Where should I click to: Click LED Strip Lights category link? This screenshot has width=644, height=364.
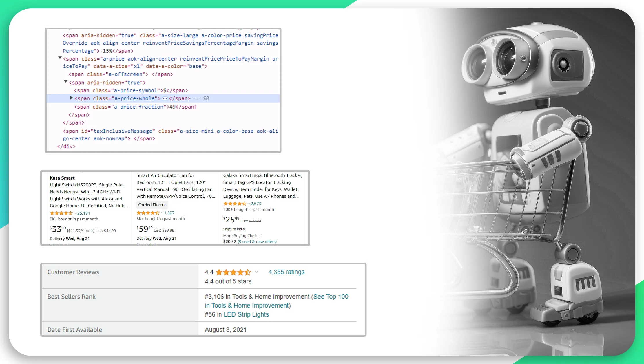pos(246,314)
